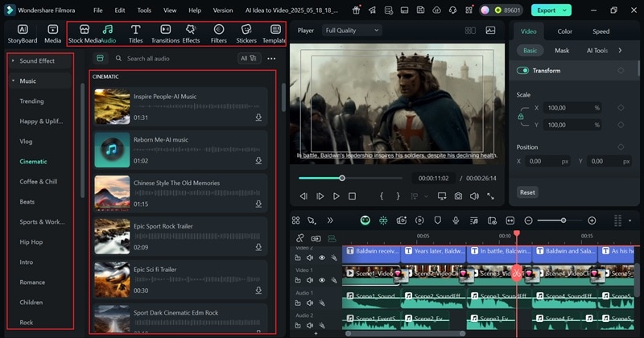Open the voiceover microphone tool
This screenshot has height=338, width=644.
click(x=456, y=221)
